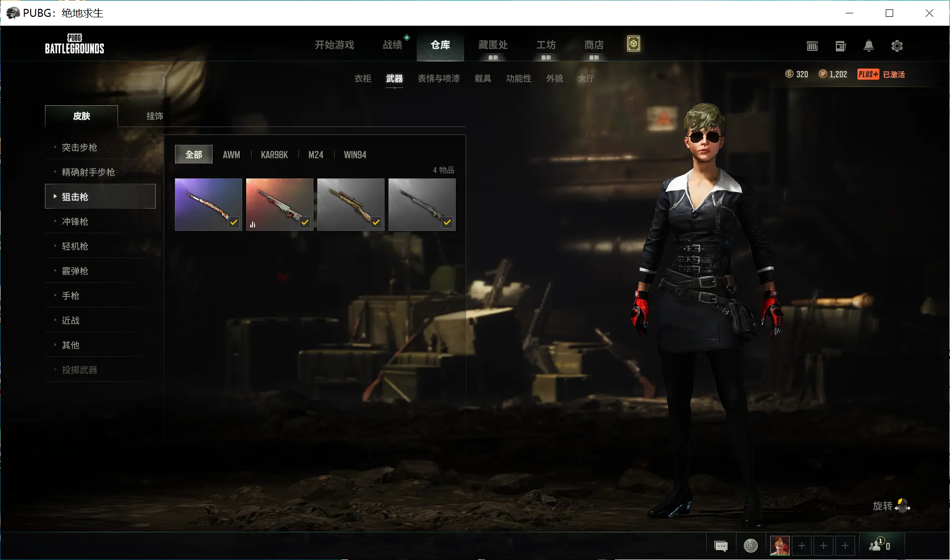The width and height of the screenshot is (950, 560).
Task: Select the red background sniper skin
Action: pos(280,205)
